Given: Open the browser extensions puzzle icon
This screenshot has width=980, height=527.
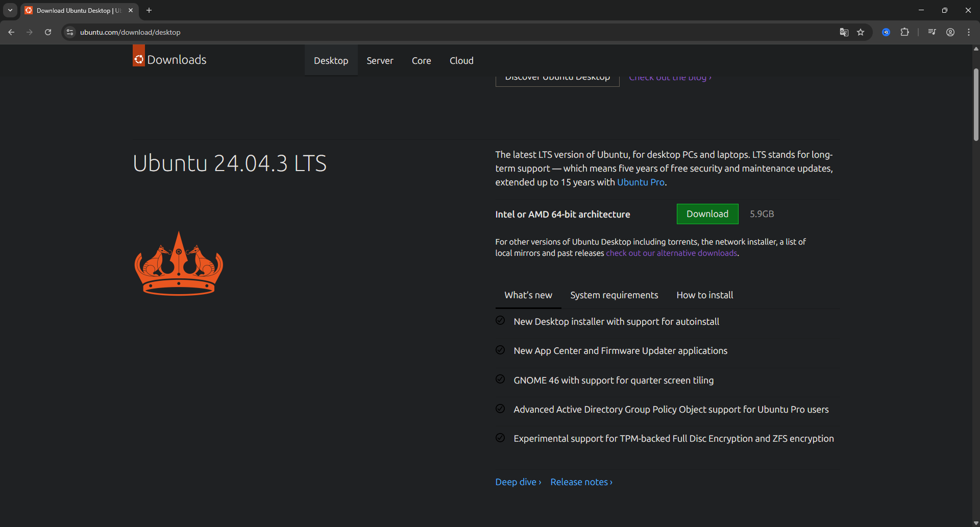Looking at the screenshot, I should coord(905,32).
